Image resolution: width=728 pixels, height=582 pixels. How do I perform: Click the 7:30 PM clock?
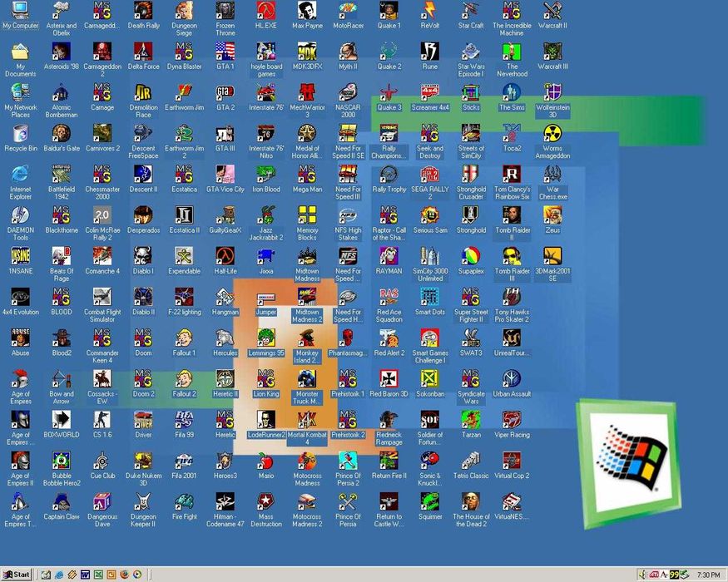point(708,575)
